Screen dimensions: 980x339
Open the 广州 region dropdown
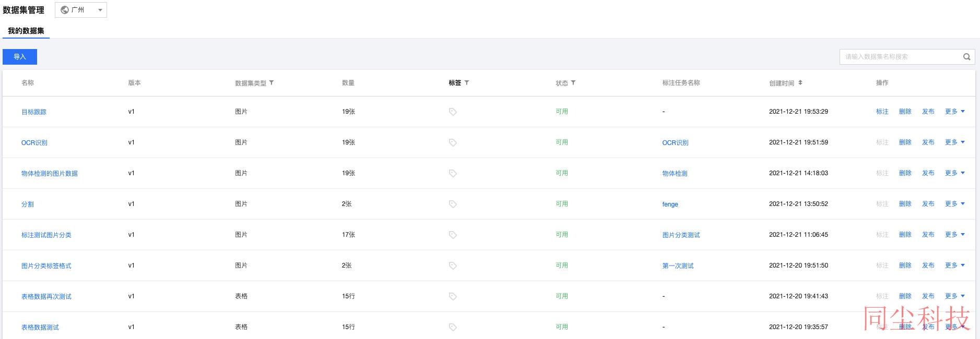pos(81,10)
